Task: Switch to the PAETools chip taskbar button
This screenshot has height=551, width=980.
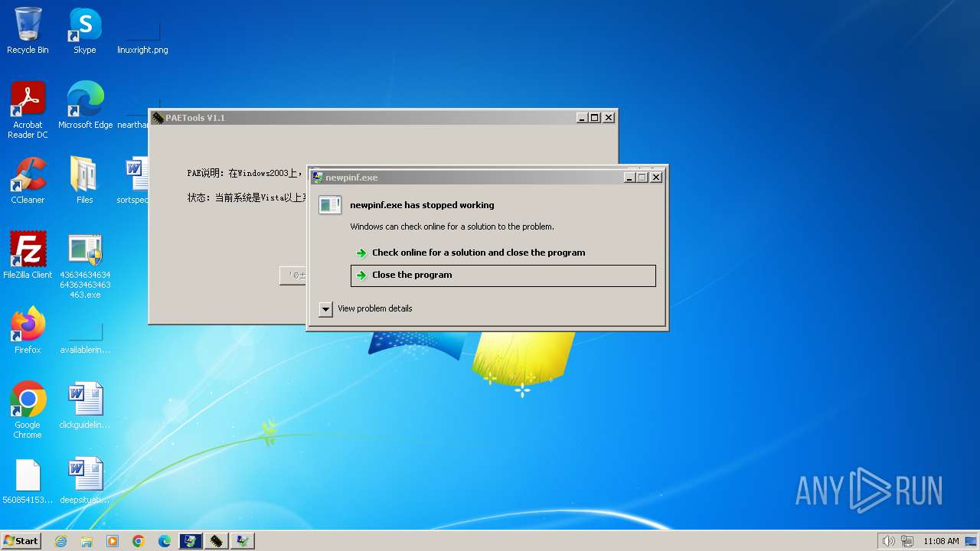Action: pos(217,541)
